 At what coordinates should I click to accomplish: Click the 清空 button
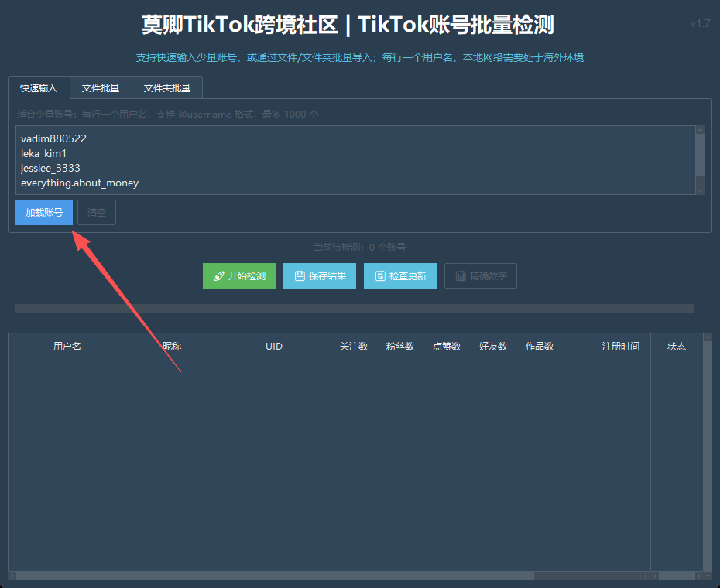coord(97,213)
